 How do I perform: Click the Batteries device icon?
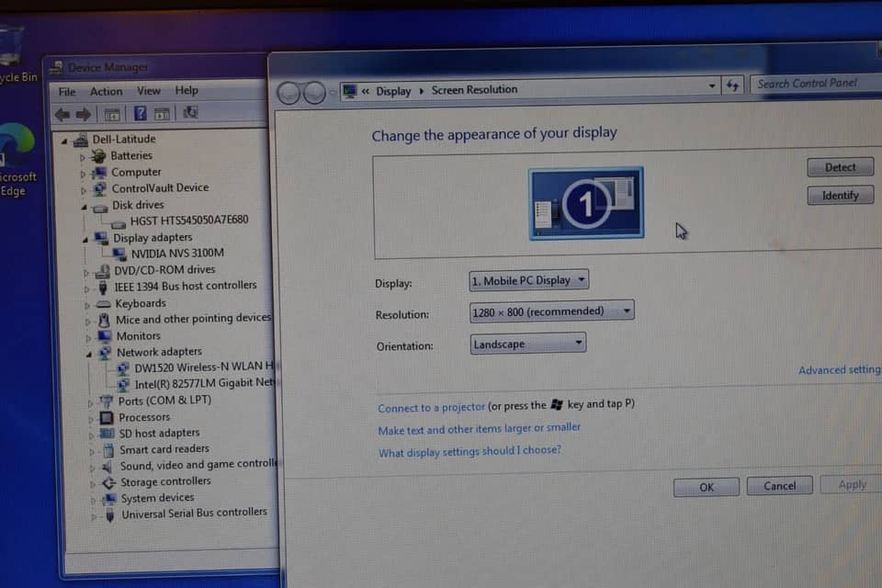99,156
